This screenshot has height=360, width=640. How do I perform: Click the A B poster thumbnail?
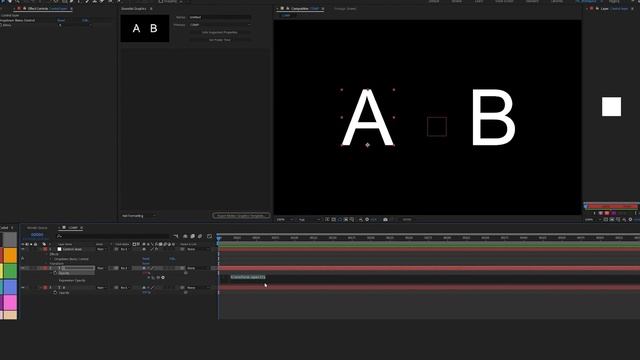click(145, 28)
